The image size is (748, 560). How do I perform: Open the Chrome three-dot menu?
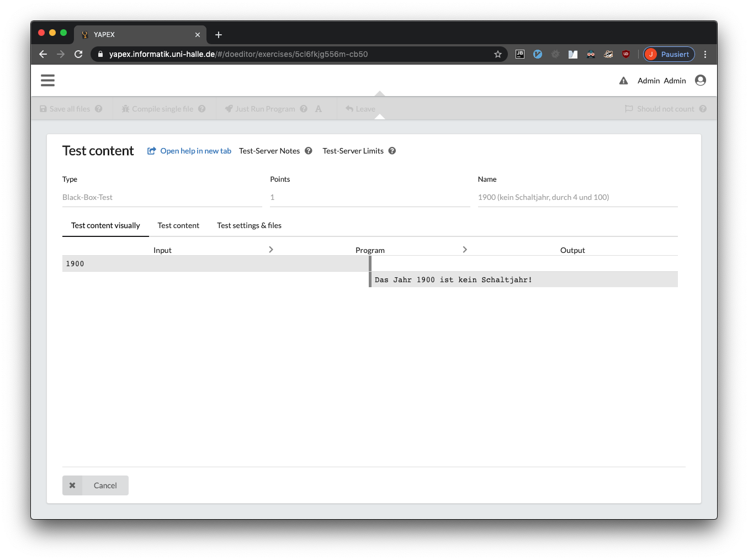pyautogui.click(x=705, y=54)
